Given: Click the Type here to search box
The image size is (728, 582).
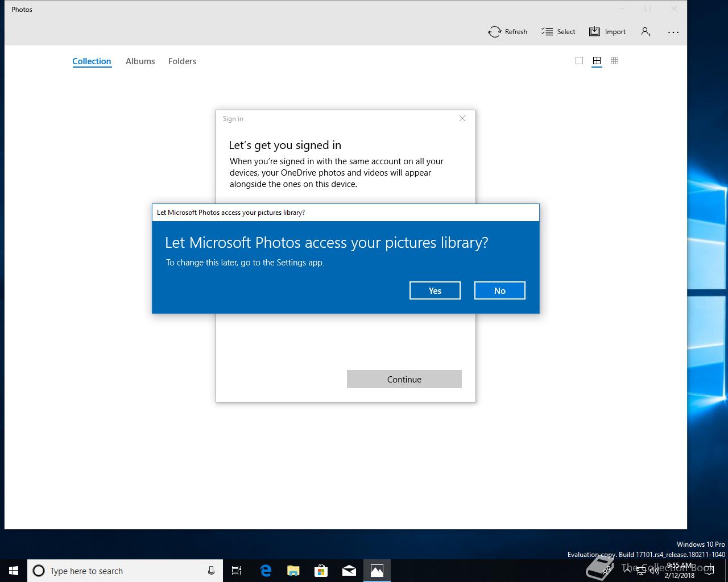Looking at the screenshot, I should pyautogui.click(x=125, y=571).
